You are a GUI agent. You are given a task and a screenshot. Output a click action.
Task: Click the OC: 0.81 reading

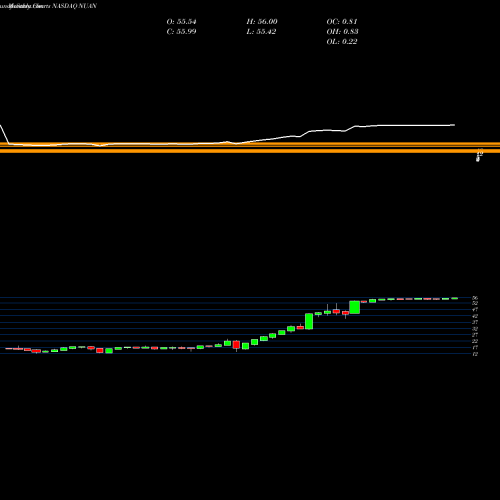point(342,22)
